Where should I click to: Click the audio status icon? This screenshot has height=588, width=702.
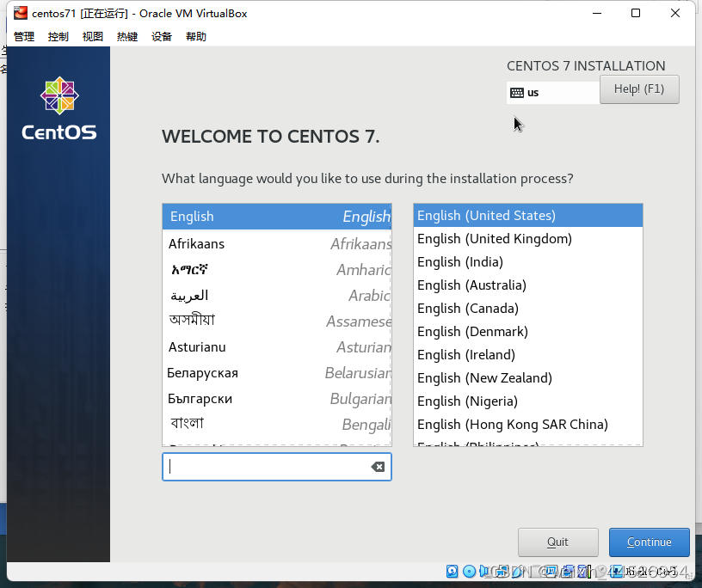(x=484, y=571)
